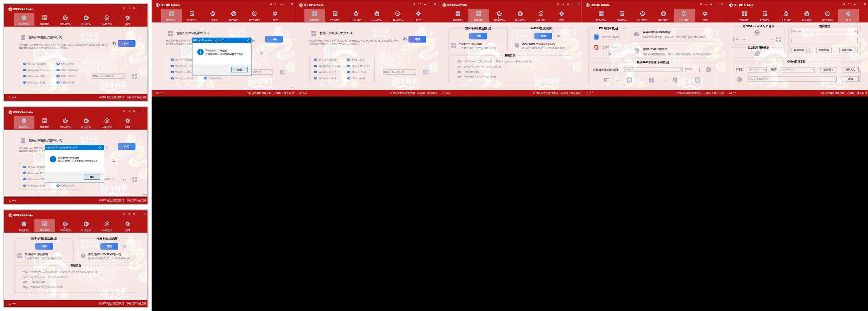Click the 安装证书 button
The width and height of the screenshot is (868, 311).
[828, 70]
